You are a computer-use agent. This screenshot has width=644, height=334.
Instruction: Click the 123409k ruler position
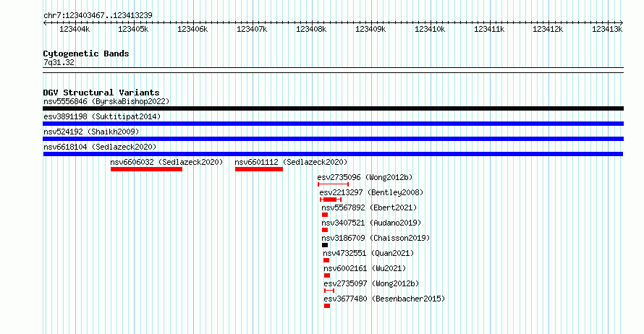(370, 29)
